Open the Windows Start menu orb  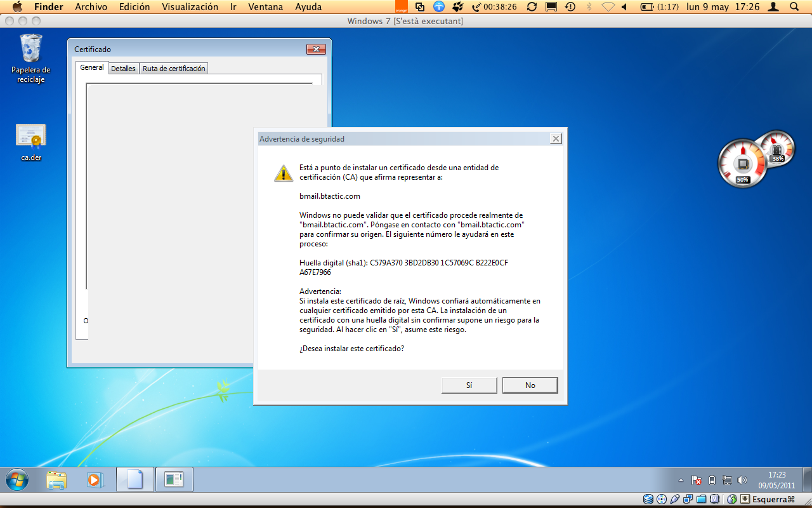point(17,479)
